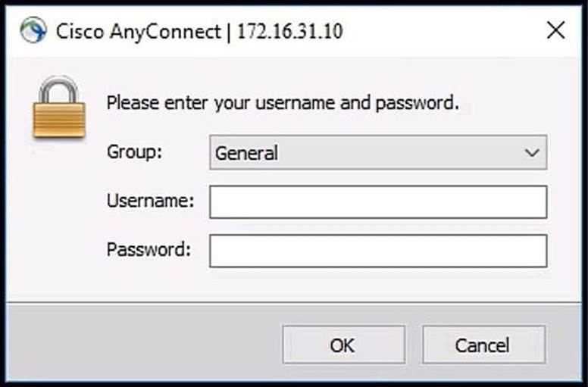Click the 172.16.31.10 address in title bar

[290, 31]
